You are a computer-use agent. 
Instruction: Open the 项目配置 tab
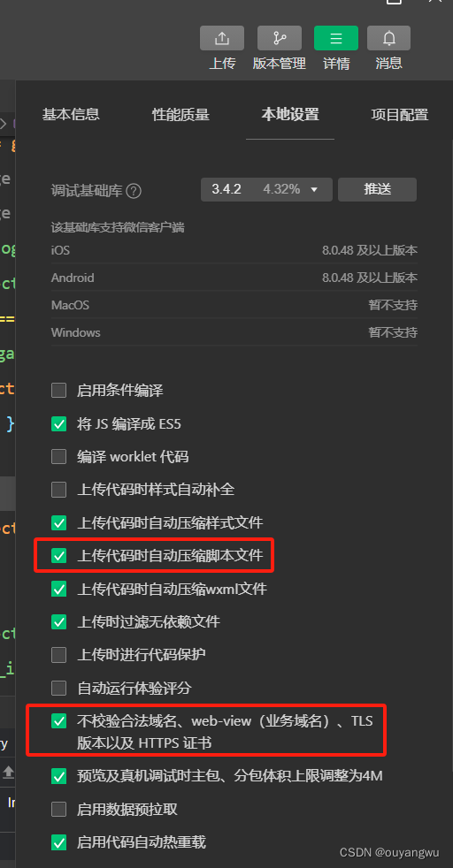click(399, 115)
